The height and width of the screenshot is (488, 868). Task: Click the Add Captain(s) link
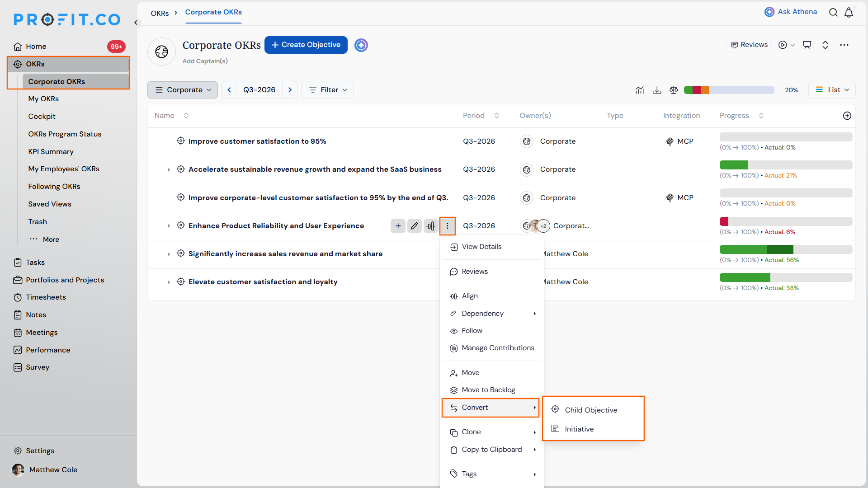[x=205, y=61]
